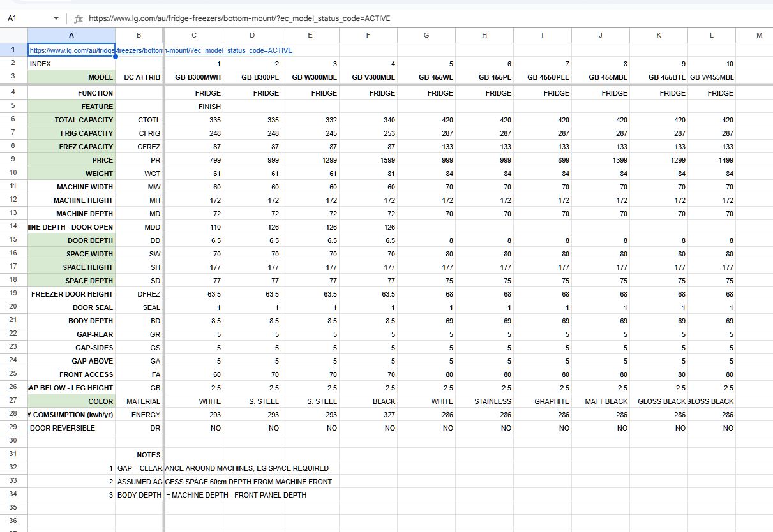The height and width of the screenshot is (532, 773).
Task: Click the formula bar URL text
Action: 239,18
